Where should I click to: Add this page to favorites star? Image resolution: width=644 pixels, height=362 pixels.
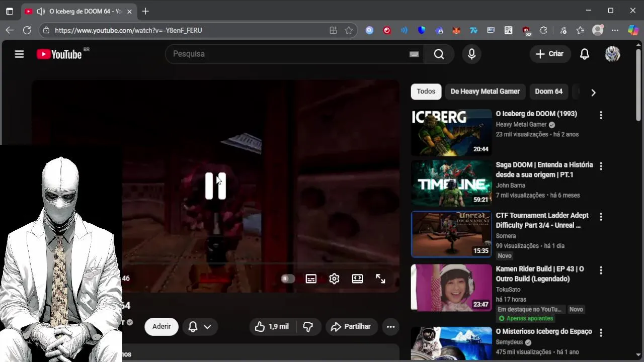coord(349,30)
